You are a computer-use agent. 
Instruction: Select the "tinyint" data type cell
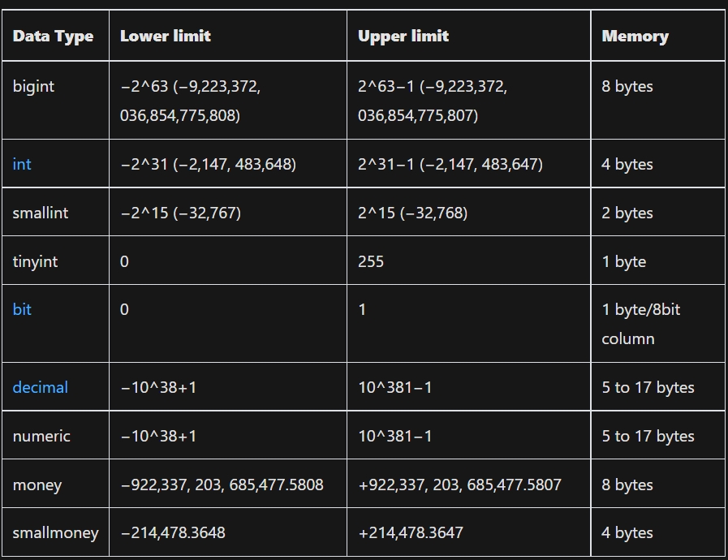(x=35, y=261)
